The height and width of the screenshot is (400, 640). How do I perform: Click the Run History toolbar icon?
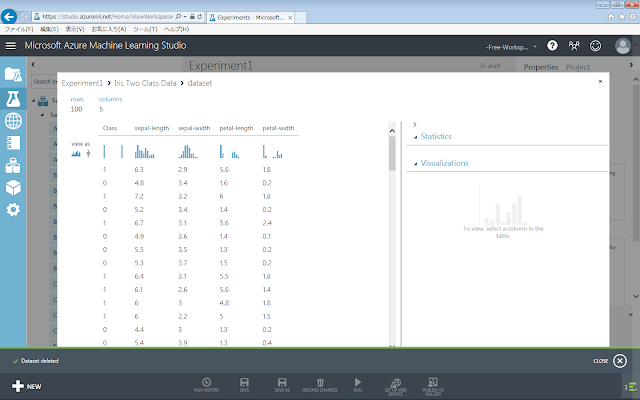(207, 384)
